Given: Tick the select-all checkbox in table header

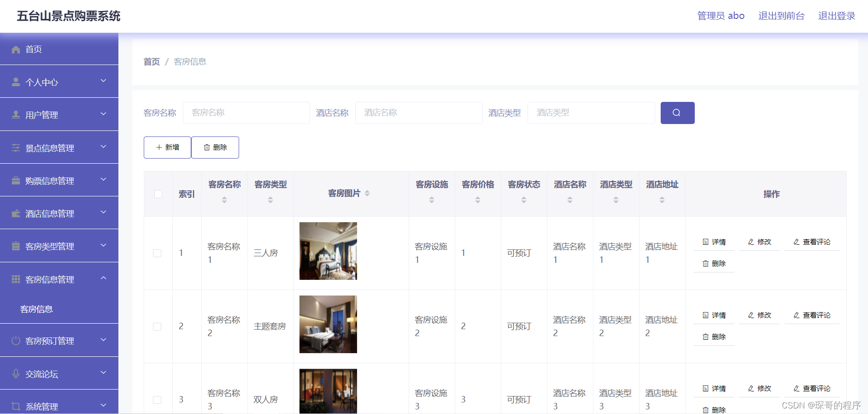Looking at the screenshot, I should (158, 194).
